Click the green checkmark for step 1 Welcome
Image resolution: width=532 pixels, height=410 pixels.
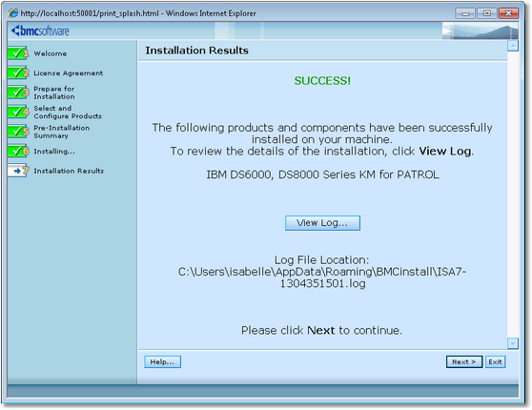18,53
